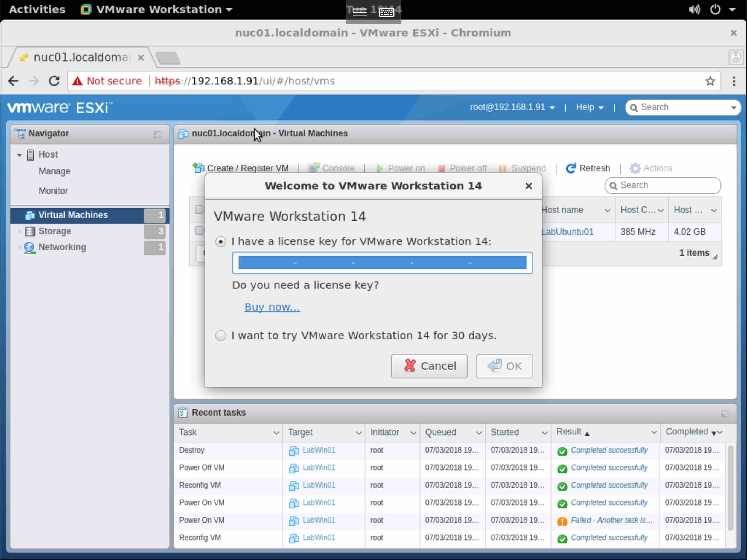747x560 pixels.
Task: Expand the Networking tree node
Action: (x=19, y=247)
